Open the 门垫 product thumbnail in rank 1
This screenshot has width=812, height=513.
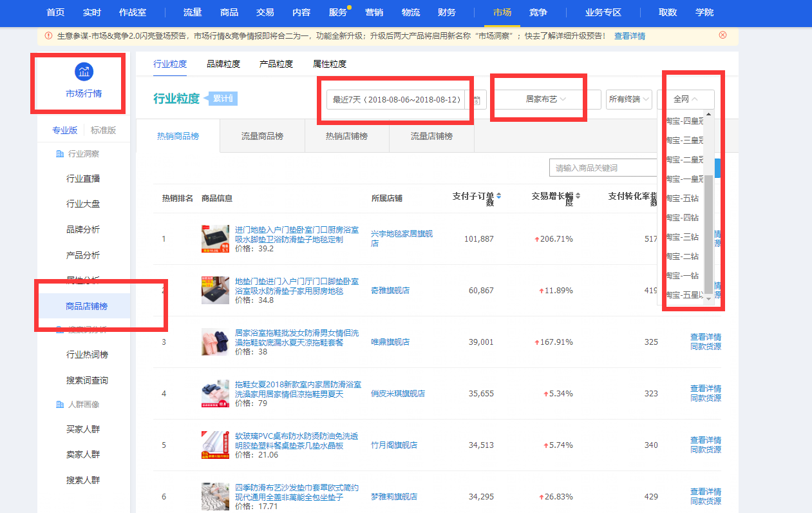pos(215,238)
